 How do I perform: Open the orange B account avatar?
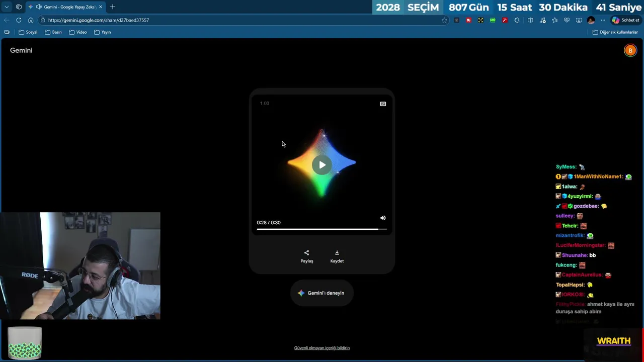pos(630,50)
